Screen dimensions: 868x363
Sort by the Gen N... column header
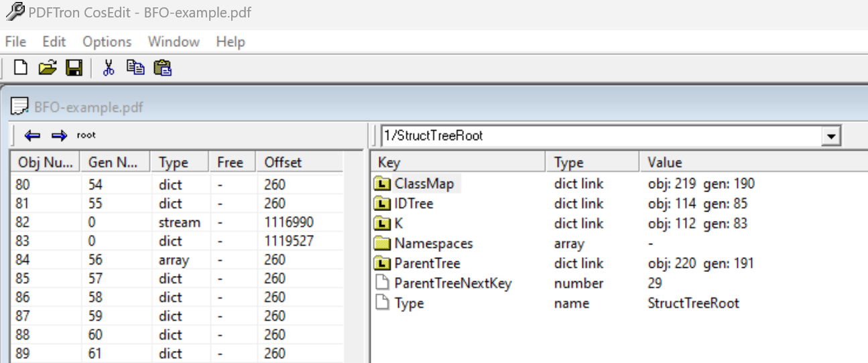[115, 162]
